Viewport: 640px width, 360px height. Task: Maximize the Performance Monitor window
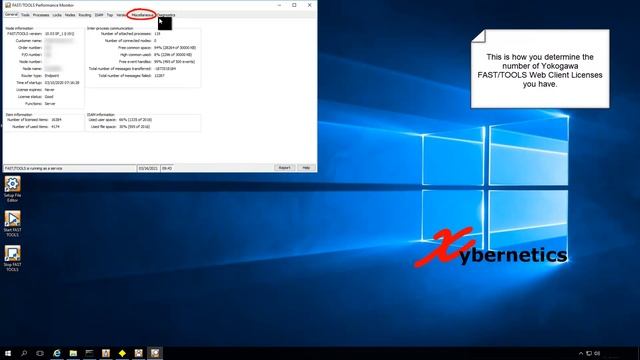(x=294, y=5)
